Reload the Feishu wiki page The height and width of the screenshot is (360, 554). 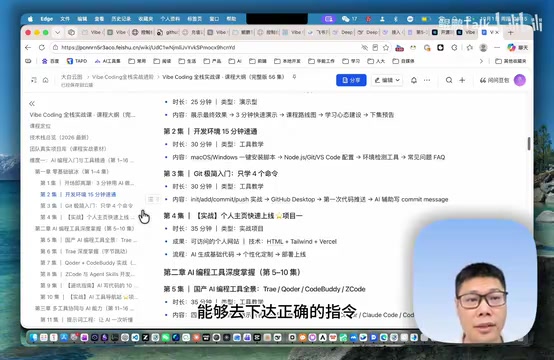point(42,47)
